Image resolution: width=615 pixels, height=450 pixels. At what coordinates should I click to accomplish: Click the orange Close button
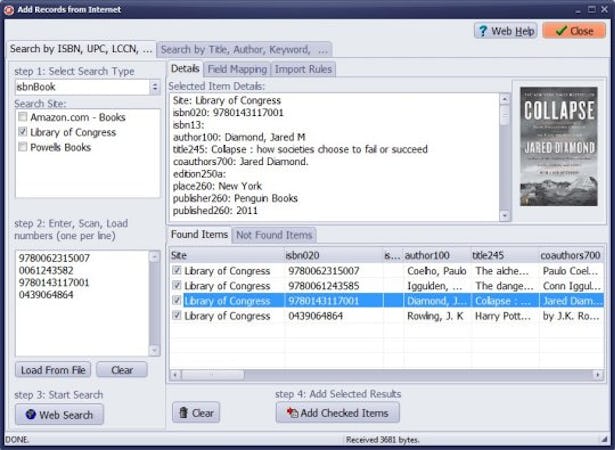[x=574, y=31]
